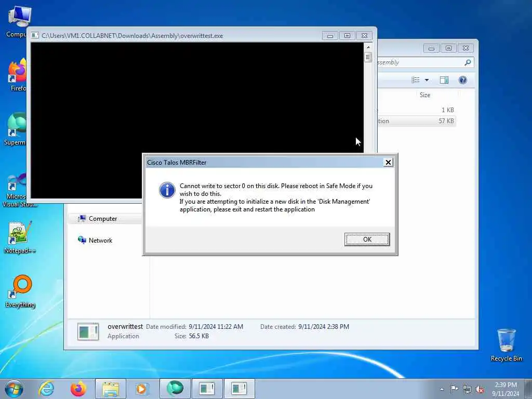Viewport: 532px width, 399px height.
Task: Minimize the Explorer window
Action: point(431,48)
